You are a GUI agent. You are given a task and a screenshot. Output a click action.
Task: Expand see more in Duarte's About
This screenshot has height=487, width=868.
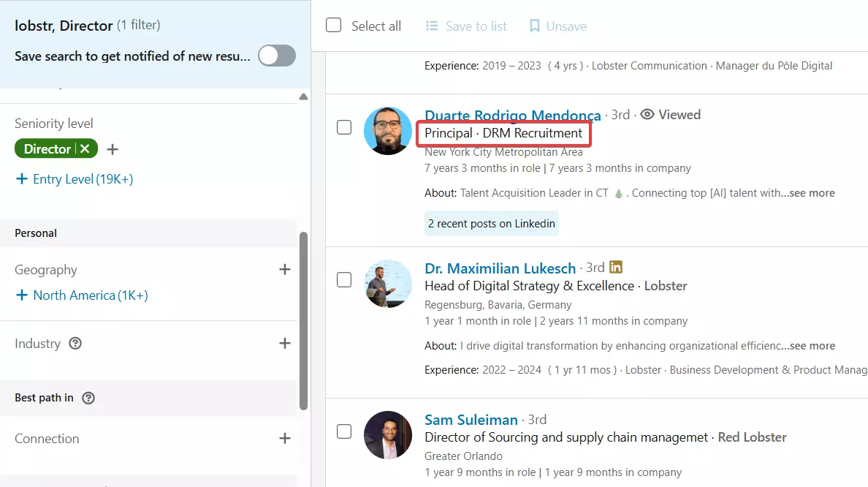812,193
